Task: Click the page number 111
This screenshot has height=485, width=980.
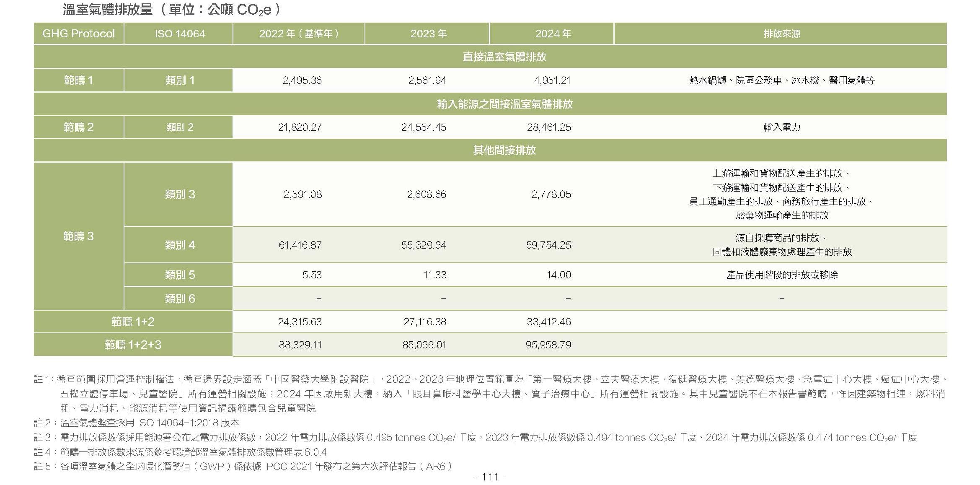Action: (x=490, y=477)
